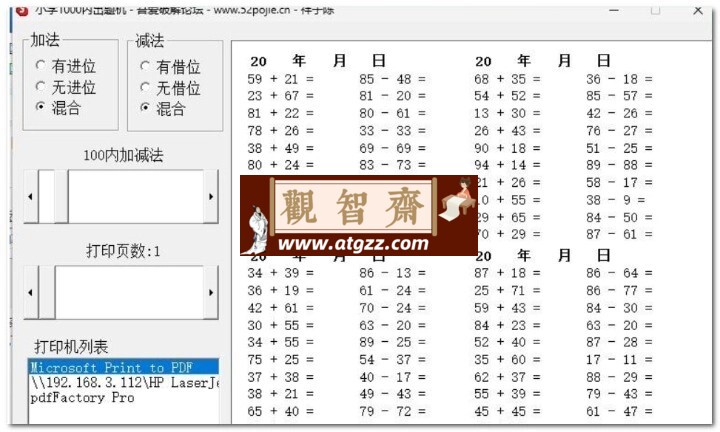Click problem 81 - 20 =

[393, 96]
